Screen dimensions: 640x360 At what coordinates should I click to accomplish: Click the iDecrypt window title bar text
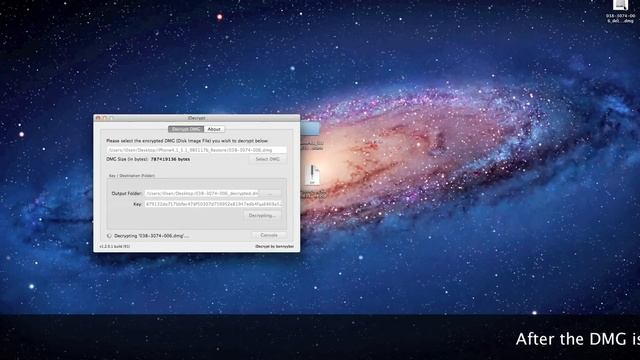click(197, 118)
